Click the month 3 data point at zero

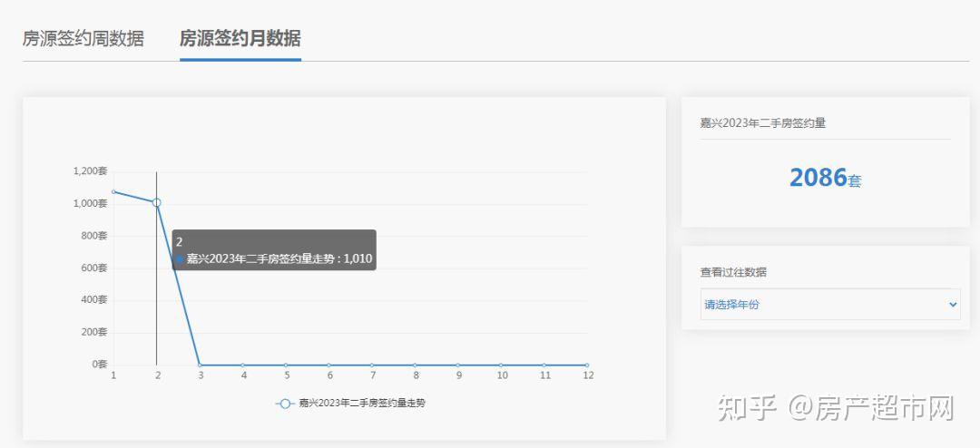(x=200, y=365)
